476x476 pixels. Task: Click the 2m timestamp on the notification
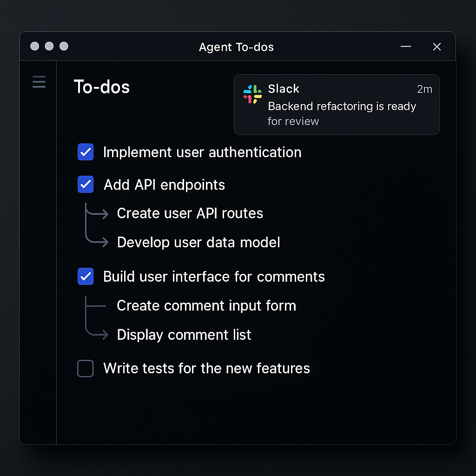tap(424, 89)
